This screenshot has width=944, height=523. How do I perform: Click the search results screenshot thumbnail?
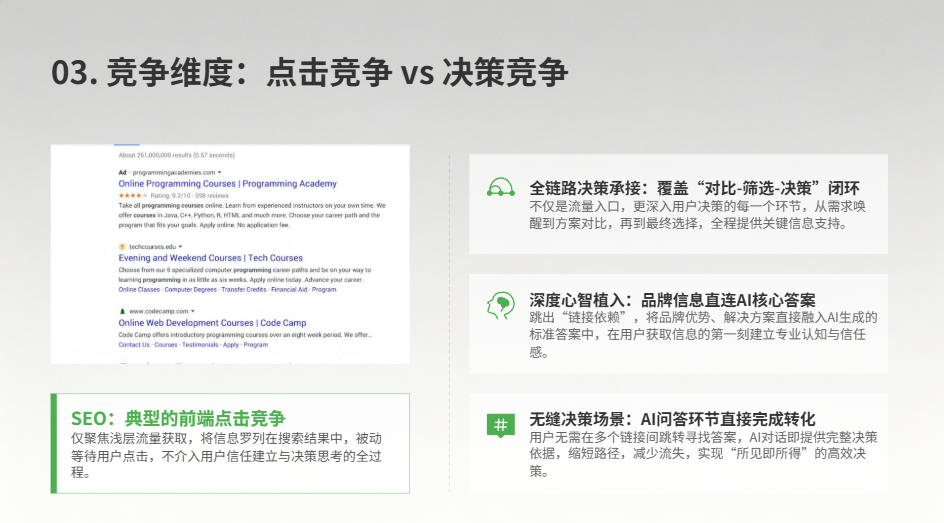[230, 253]
